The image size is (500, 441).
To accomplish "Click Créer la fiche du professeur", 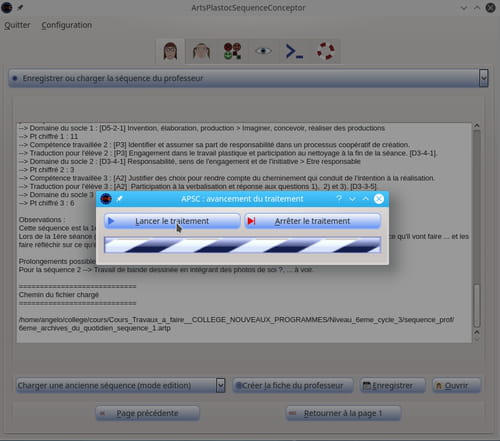I will (293, 385).
